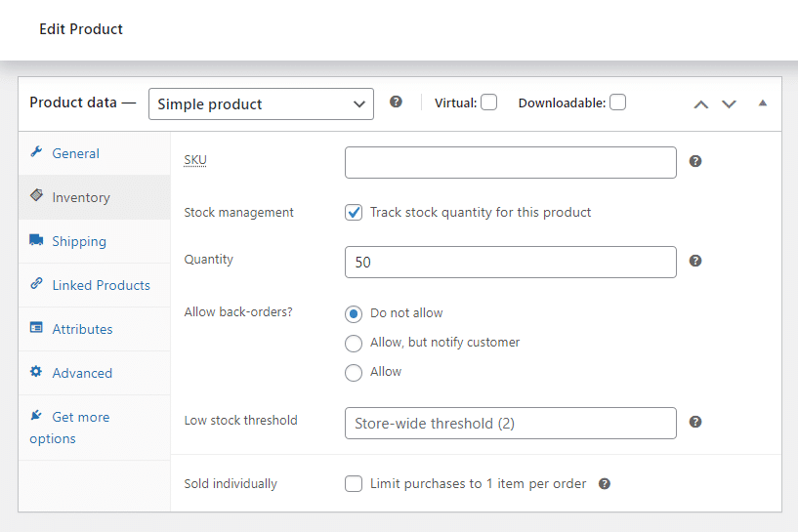Open help tooltip beside product type dropdown
The height and width of the screenshot is (532, 798).
396,102
